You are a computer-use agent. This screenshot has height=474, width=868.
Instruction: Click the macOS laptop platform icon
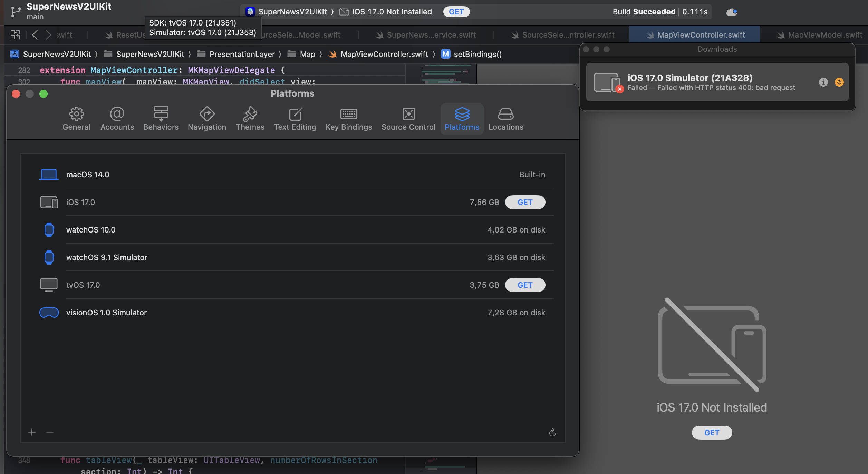pos(49,175)
